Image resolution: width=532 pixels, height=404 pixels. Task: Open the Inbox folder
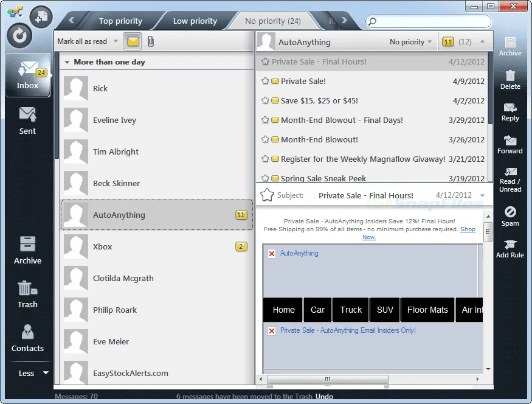28,75
